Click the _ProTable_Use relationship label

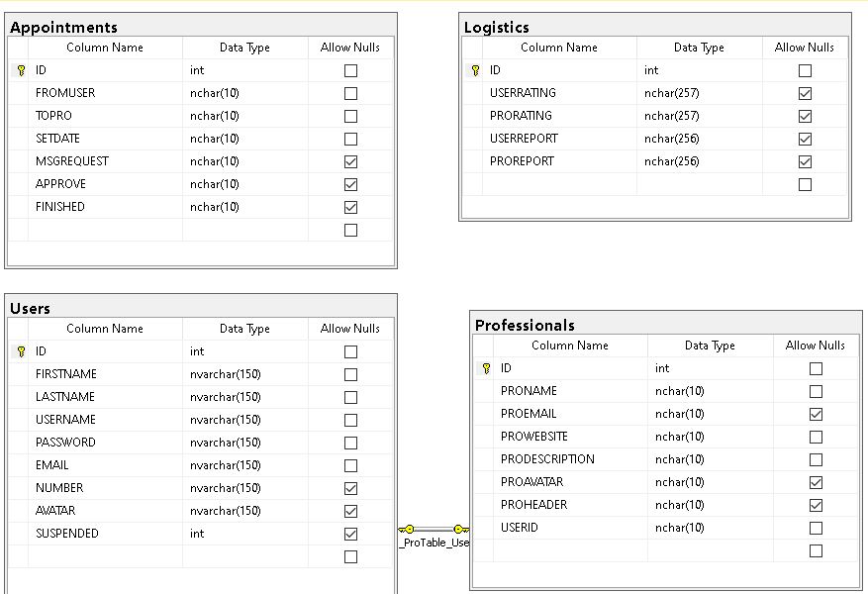434,543
